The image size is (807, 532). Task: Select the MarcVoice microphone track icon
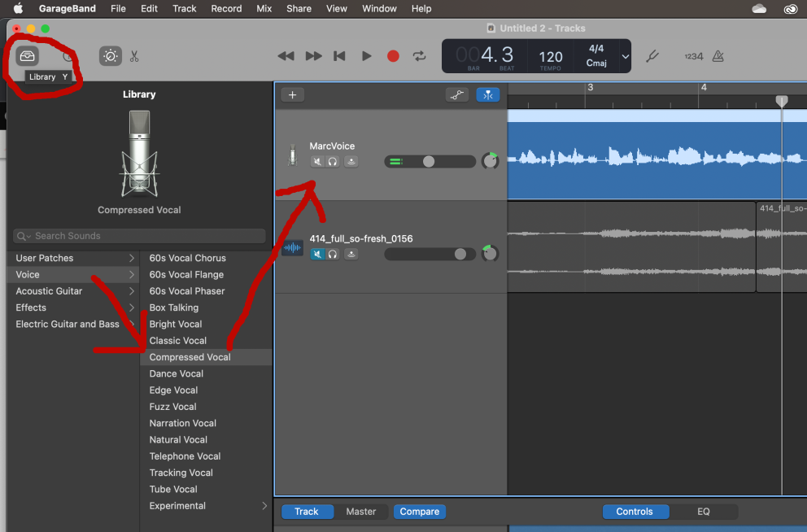(292, 155)
